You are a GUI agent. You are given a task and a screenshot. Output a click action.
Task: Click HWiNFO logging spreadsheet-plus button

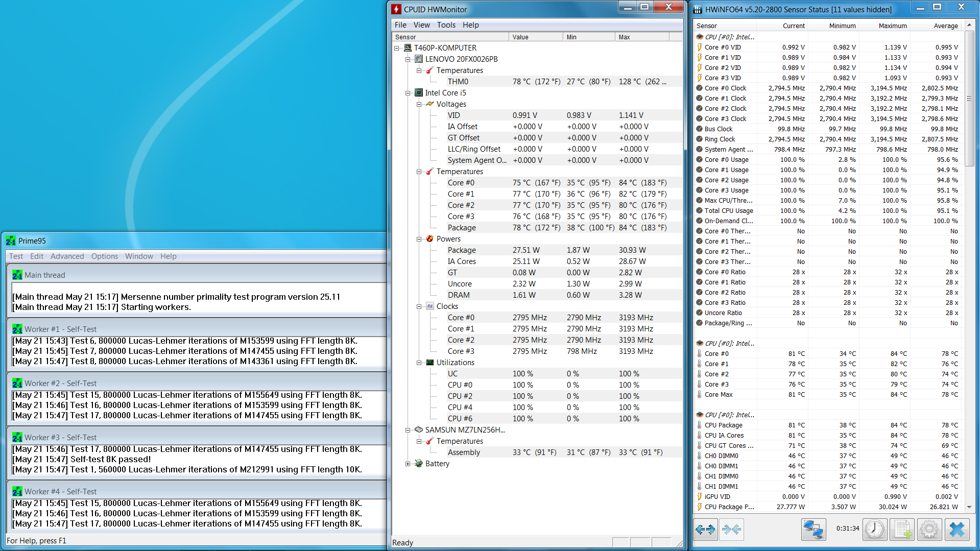(902, 530)
